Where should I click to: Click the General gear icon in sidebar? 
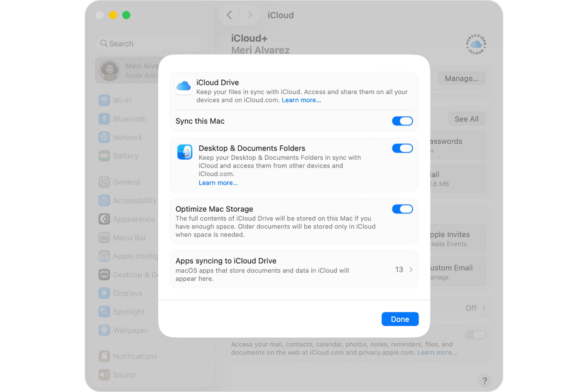[104, 182]
